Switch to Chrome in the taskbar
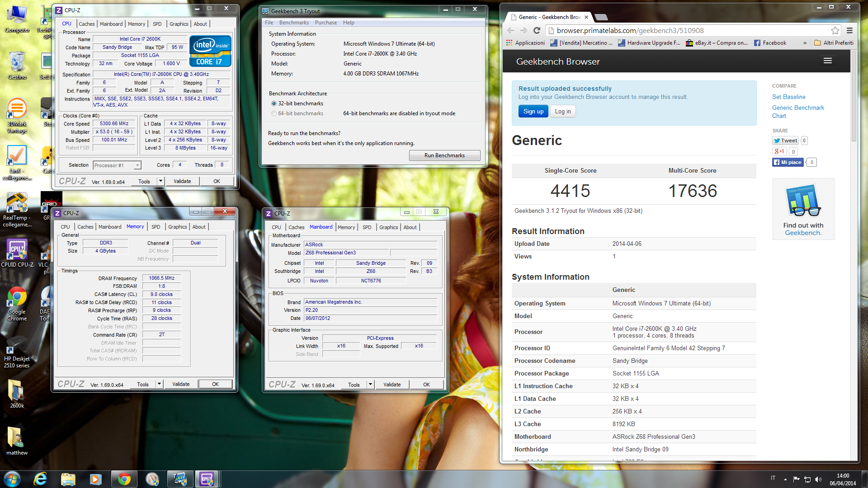Screen dimensions: 868x488 124,479
